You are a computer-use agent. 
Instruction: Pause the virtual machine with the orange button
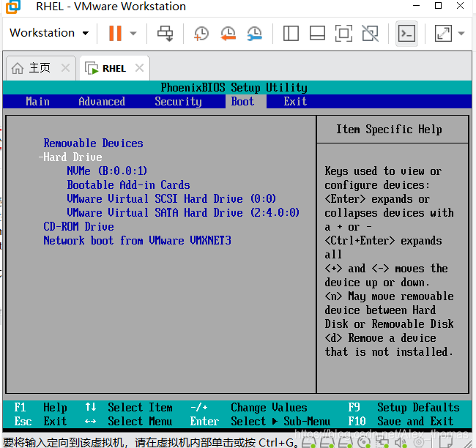point(115,33)
